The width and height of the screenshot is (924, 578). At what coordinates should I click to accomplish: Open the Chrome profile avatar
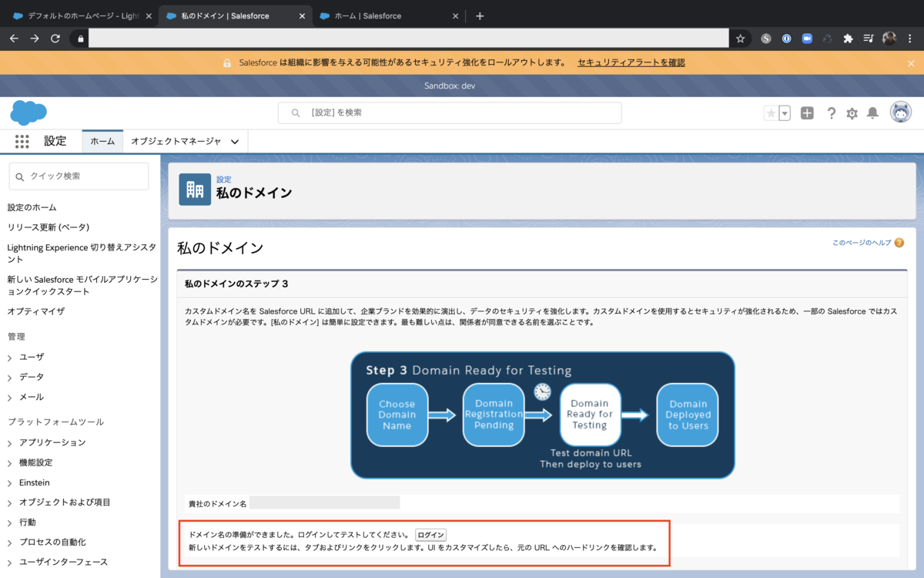[x=889, y=38]
